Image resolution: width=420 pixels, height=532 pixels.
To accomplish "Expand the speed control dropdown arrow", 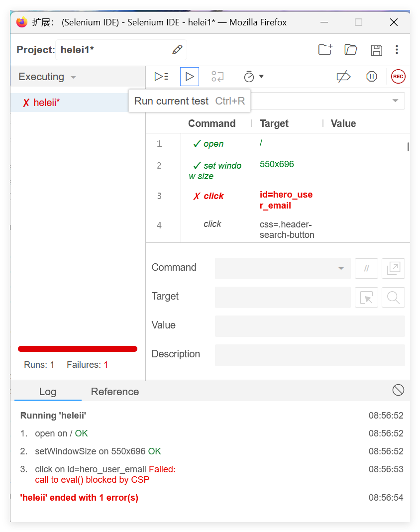I will (x=261, y=76).
